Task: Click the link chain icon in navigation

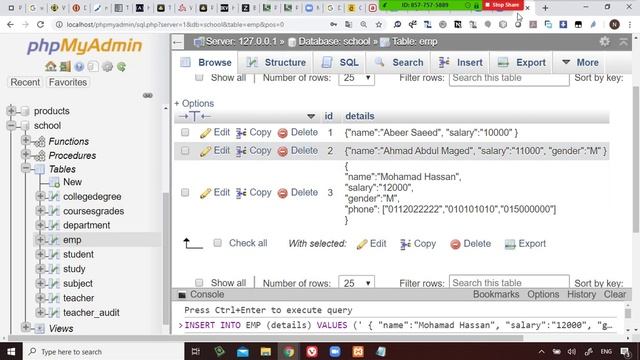Action: 148,96
